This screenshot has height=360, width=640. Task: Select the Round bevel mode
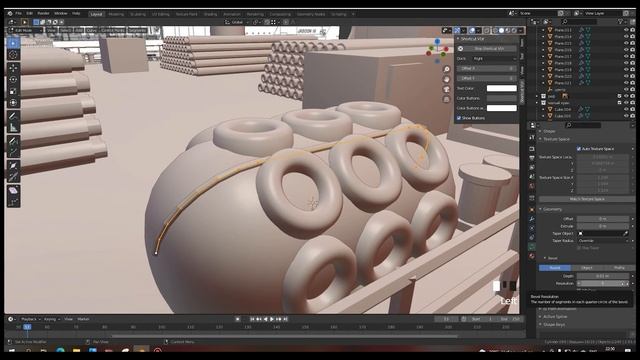click(555, 268)
